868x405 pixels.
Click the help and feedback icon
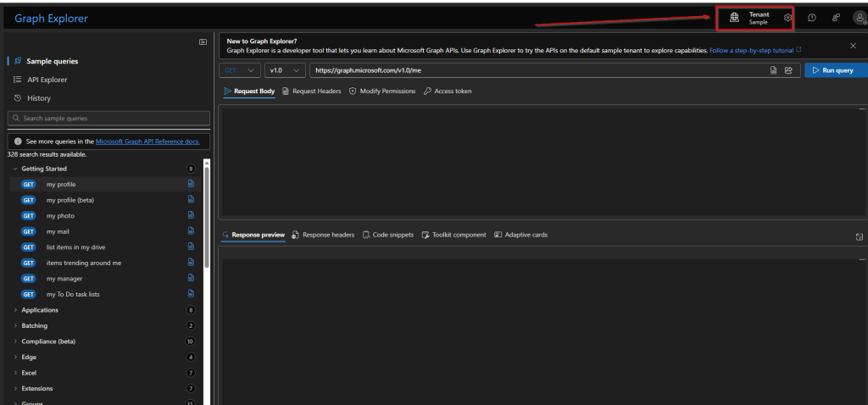coord(811,18)
